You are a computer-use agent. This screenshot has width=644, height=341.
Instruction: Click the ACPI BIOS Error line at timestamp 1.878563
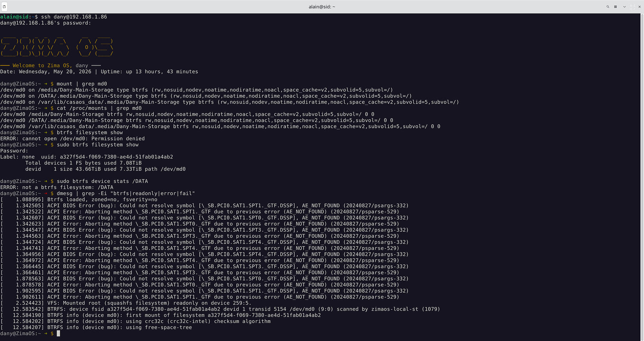click(x=204, y=279)
